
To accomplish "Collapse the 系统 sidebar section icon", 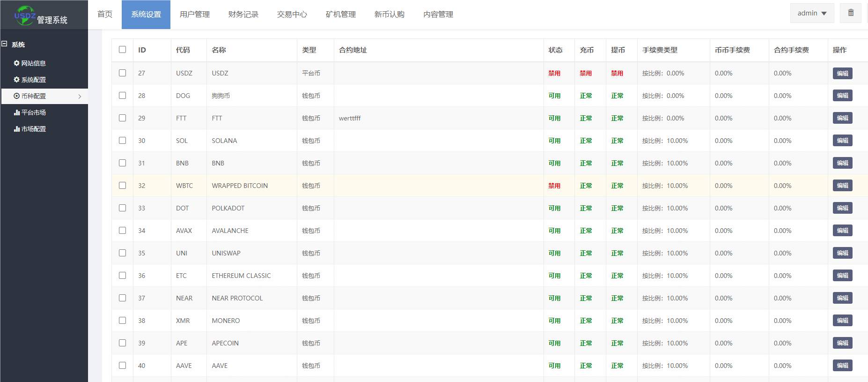I will coord(5,44).
